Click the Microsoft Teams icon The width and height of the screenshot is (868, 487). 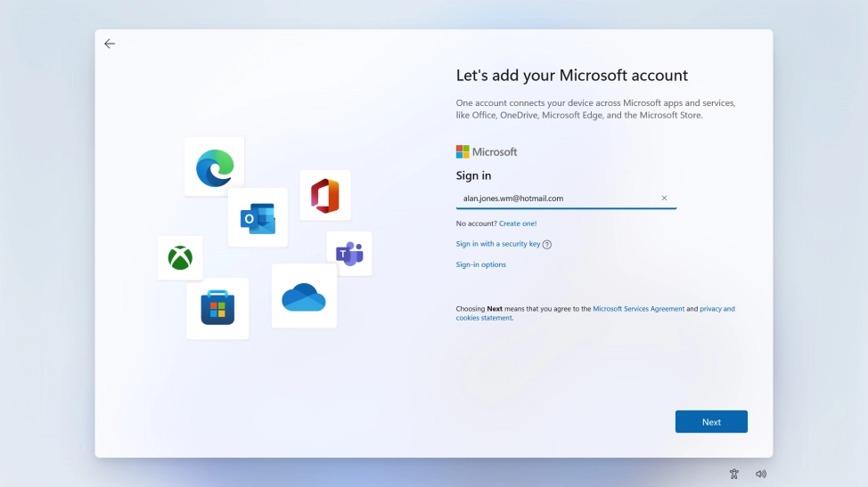[x=348, y=254]
